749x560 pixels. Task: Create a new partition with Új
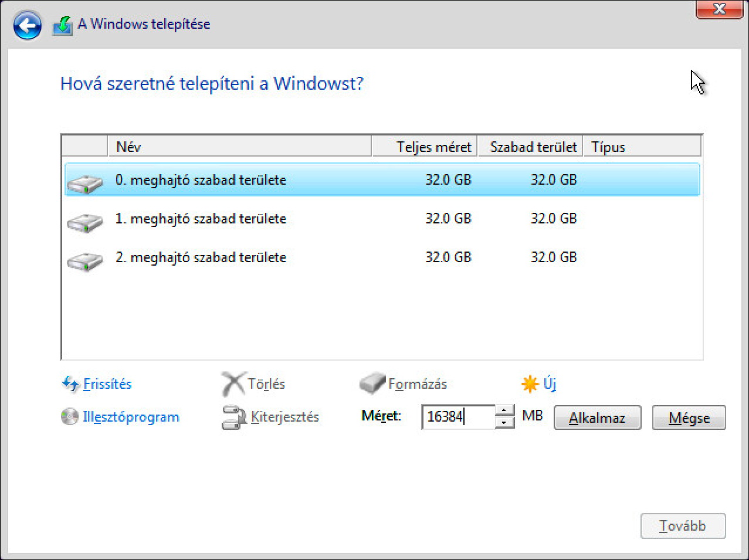tap(550, 384)
